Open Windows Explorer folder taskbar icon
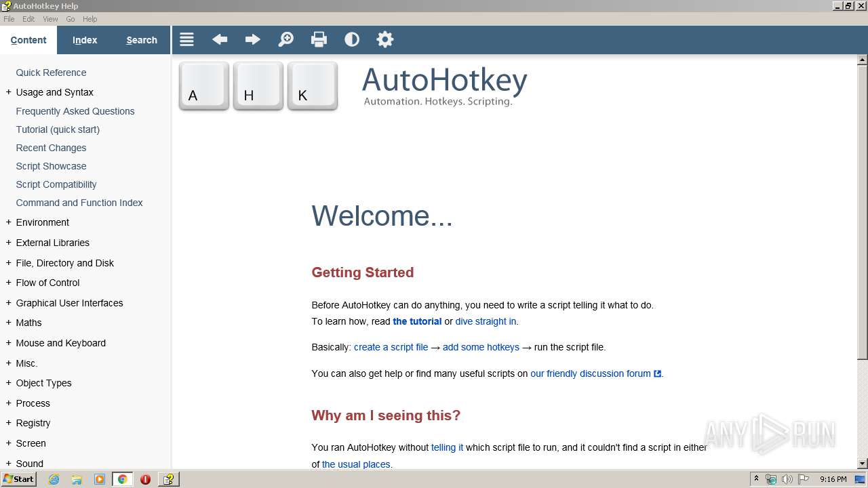868x488 pixels. tap(77, 479)
